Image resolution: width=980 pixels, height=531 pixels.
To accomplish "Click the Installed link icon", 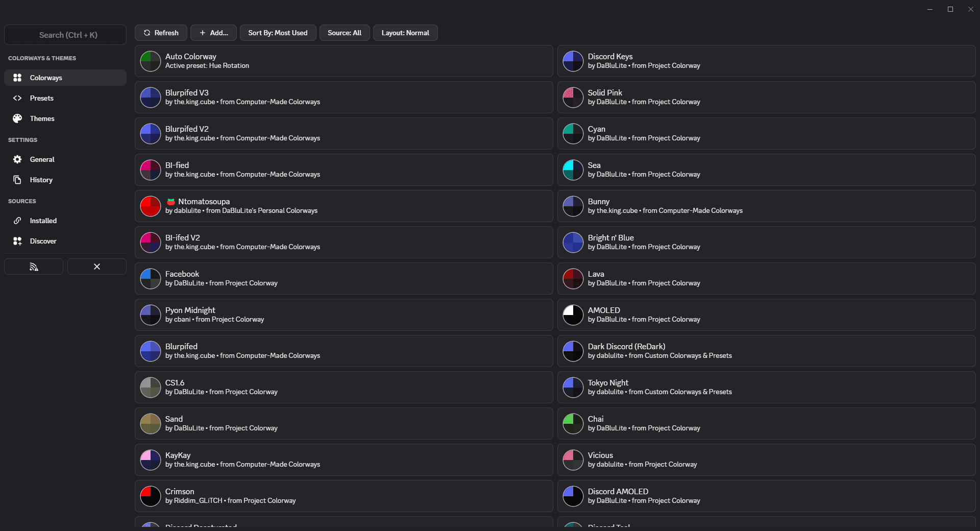I will coord(17,221).
